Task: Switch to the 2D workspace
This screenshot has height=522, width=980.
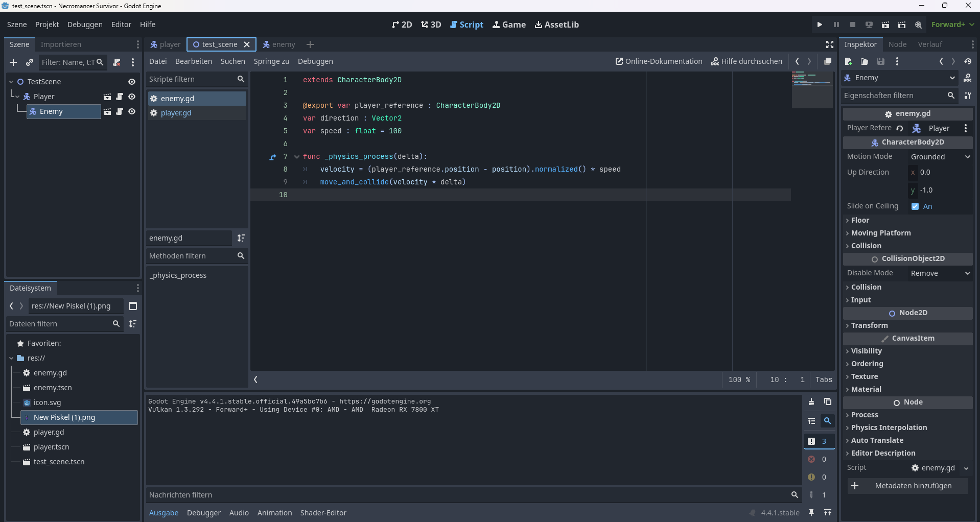Action: point(402,25)
